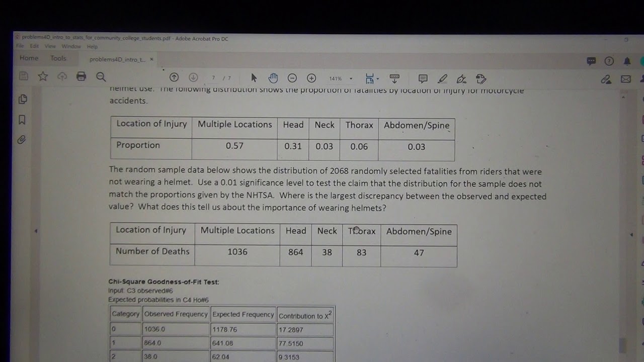
Task: Click the page number field
Action: click(x=214, y=78)
